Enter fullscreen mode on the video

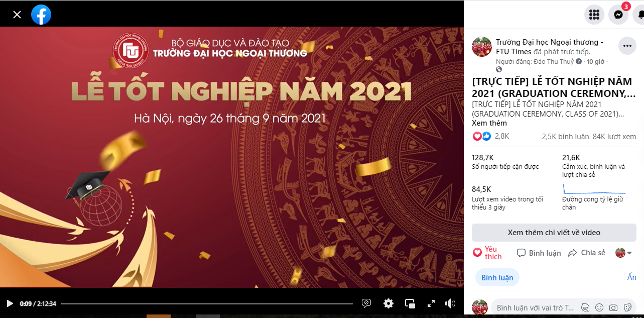[x=431, y=303]
